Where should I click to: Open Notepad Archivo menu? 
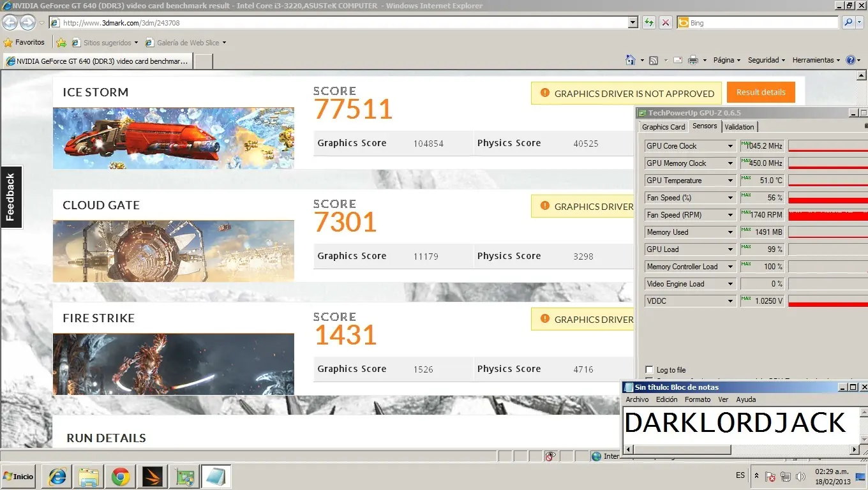[x=637, y=399]
